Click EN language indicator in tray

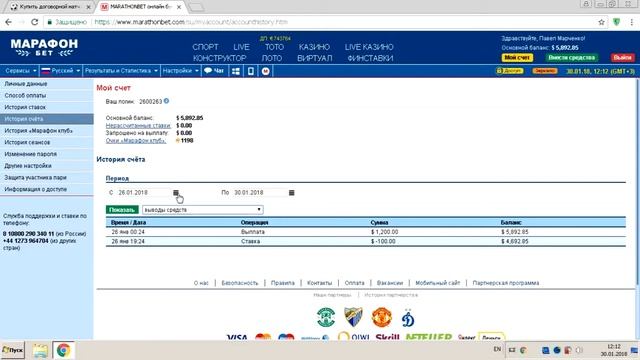(497, 349)
